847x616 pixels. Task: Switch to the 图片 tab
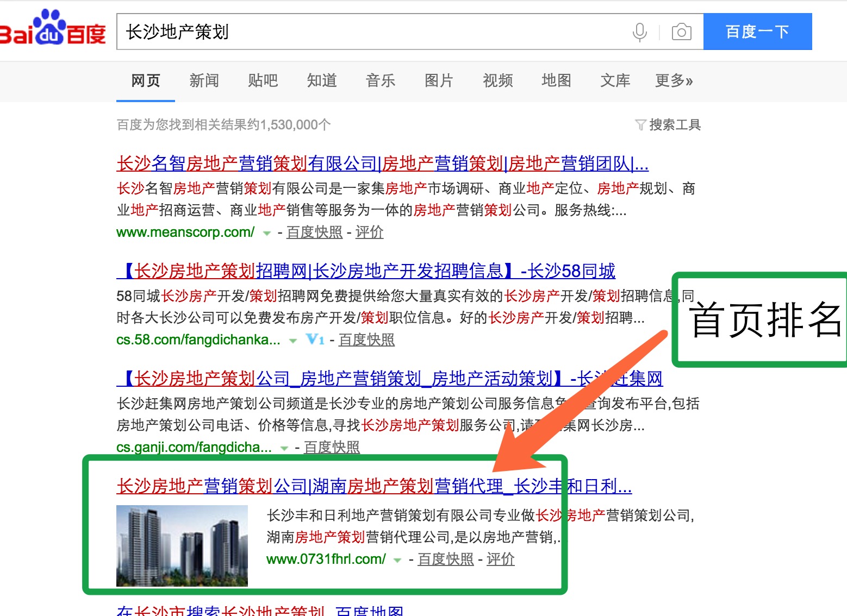coord(439,81)
